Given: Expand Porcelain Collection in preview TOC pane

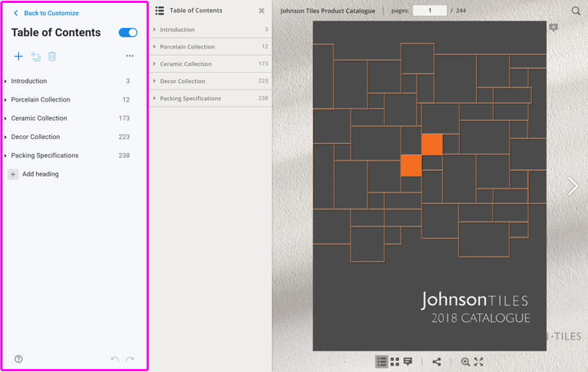Looking at the screenshot, I should tap(154, 46).
